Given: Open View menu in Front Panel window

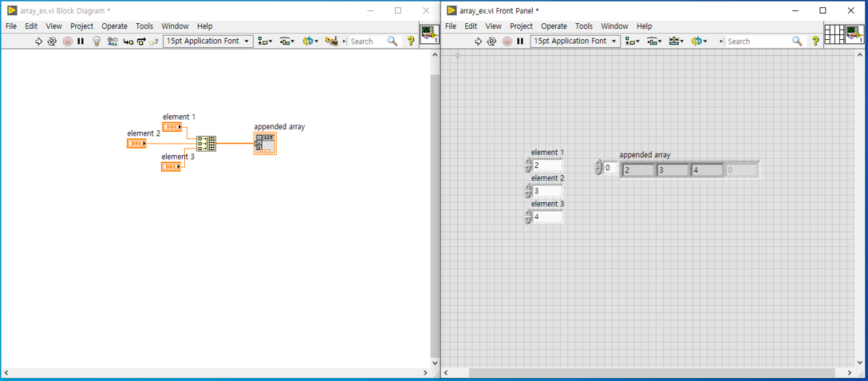Looking at the screenshot, I should tap(493, 26).
